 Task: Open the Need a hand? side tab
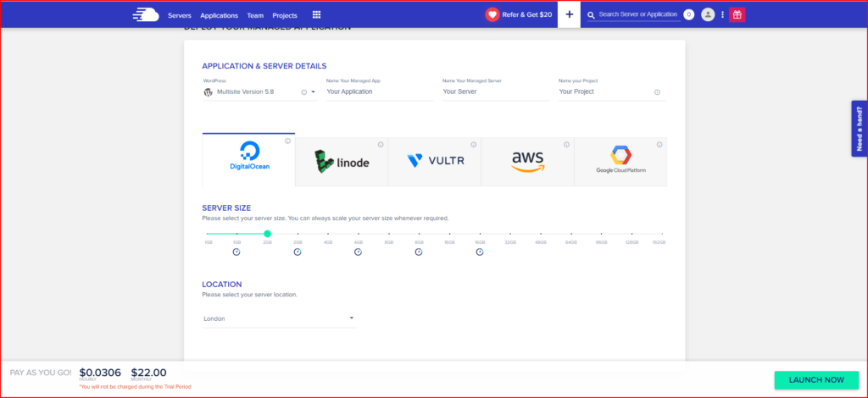coord(860,128)
